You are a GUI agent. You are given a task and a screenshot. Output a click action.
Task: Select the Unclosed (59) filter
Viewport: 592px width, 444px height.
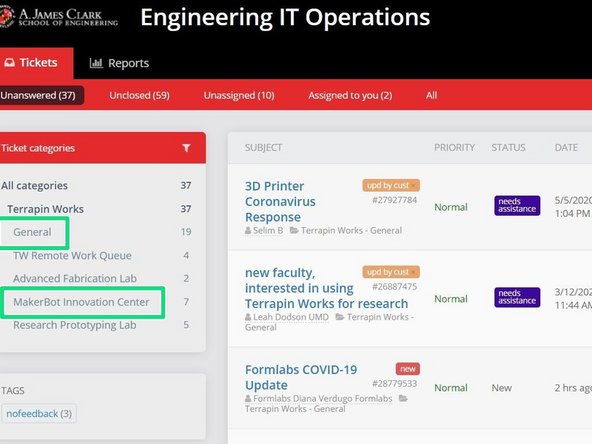[x=139, y=95]
